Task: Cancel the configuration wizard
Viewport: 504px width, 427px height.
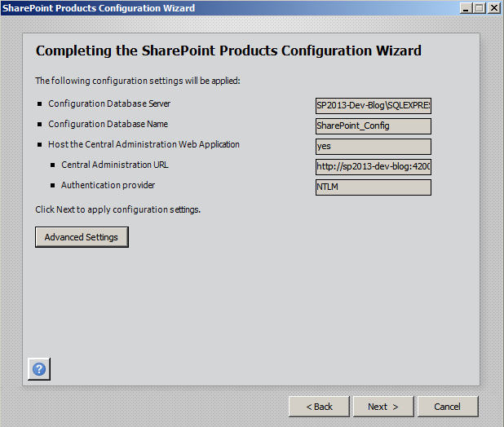Action: (448, 407)
